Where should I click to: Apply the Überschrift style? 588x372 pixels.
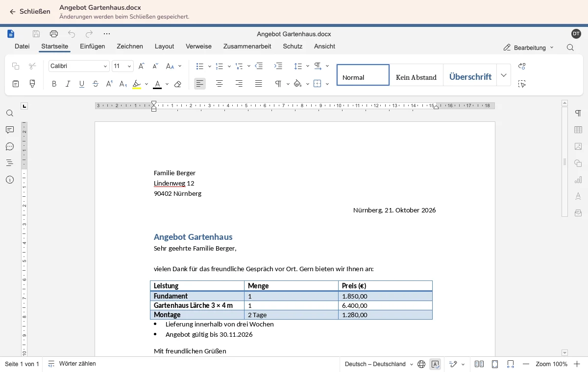click(470, 75)
